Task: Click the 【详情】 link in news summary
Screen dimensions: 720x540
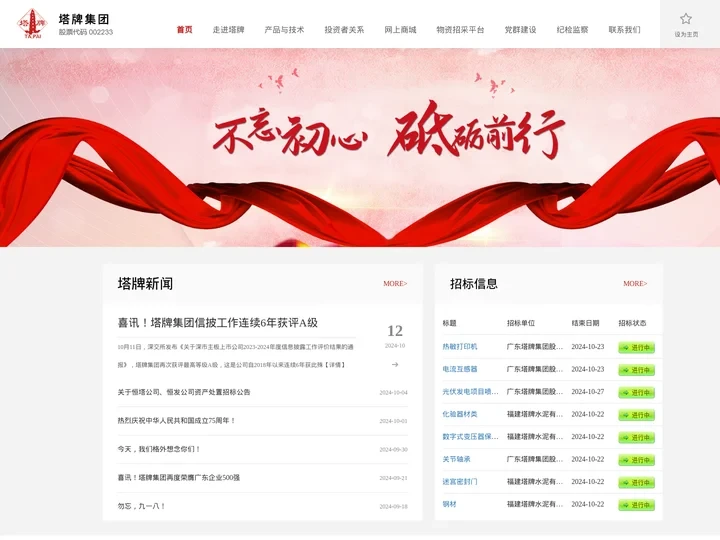Action: click(334, 365)
